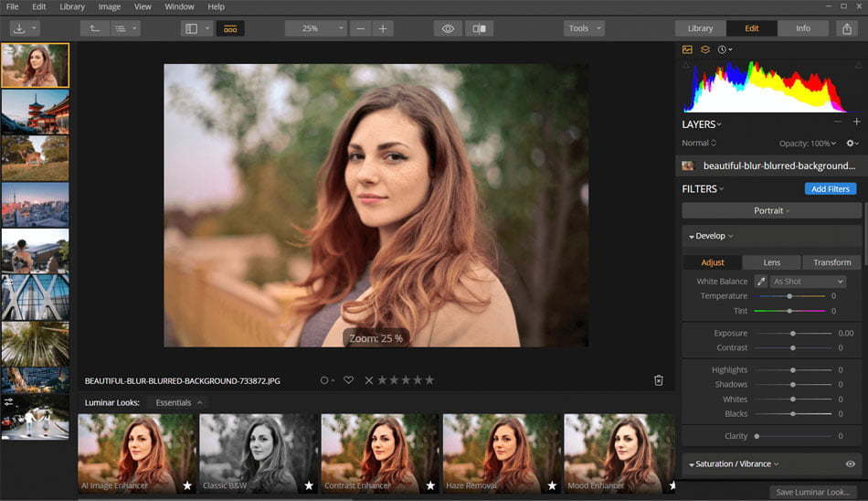Open the Window menu
This screenshot has height=501, width=868.
[179, 6]
